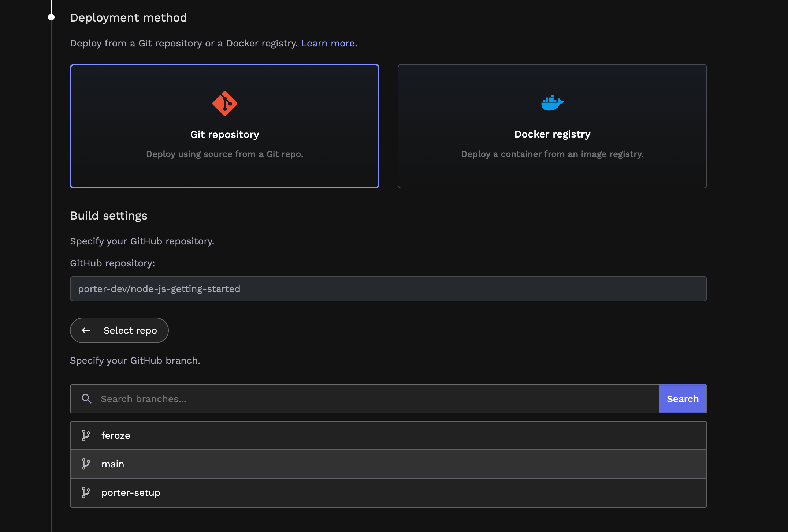Click the Docker registry card description
The height and width of the screenshot is (532, 788).
click(552, 154)
